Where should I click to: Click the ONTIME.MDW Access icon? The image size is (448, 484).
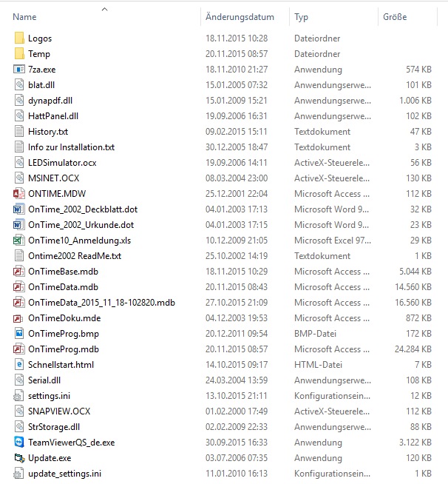pyautogui.click(x=19, y=194)
